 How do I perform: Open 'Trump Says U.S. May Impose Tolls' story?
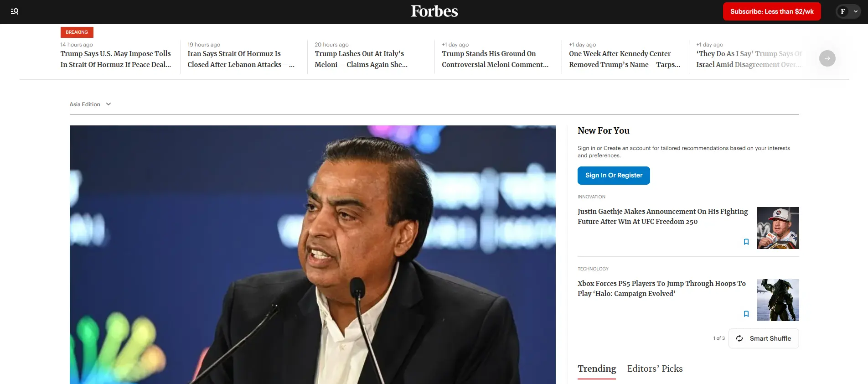tap(116, 59)
